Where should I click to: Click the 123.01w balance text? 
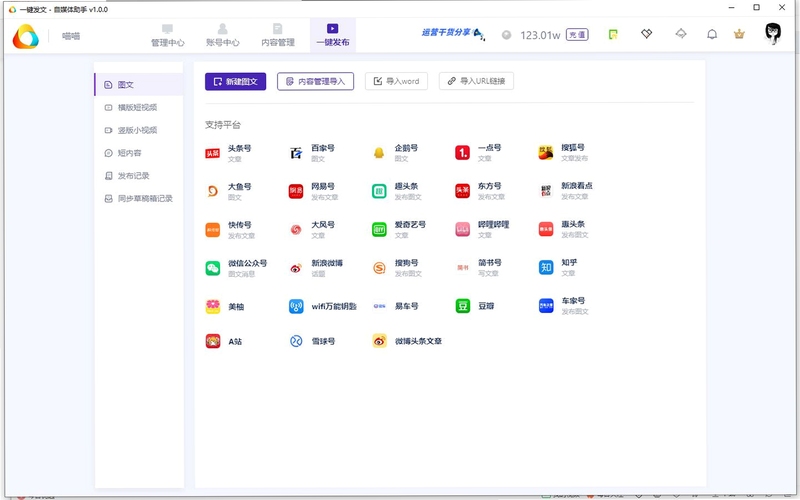pyautogui.click(x=540, y=35)
